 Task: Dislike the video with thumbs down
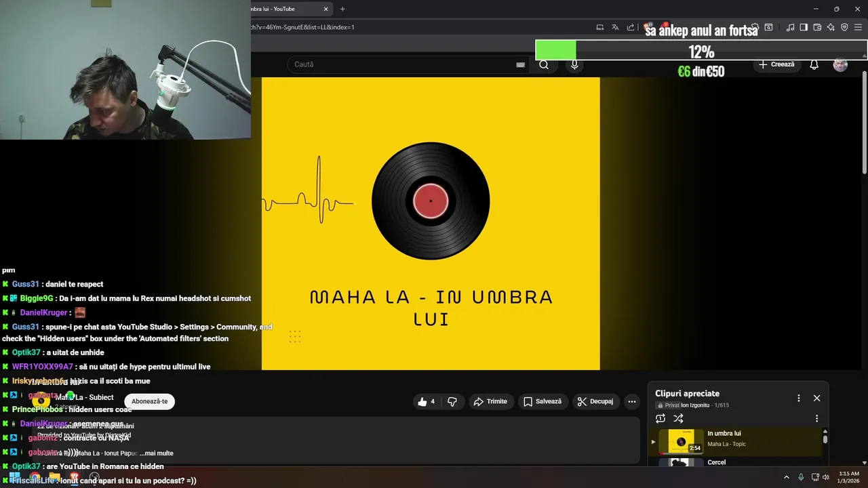pyautogui.click(x=452, y=401)
